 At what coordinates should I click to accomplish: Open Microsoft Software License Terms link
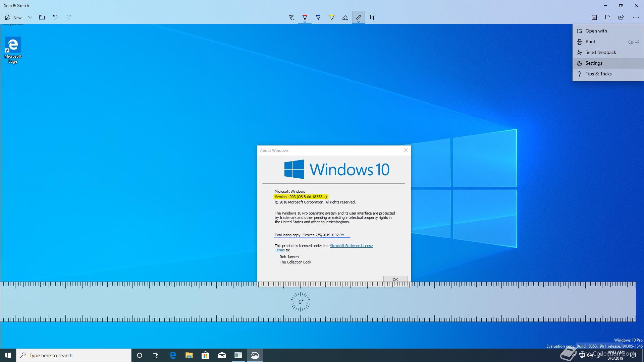(351, 246)
